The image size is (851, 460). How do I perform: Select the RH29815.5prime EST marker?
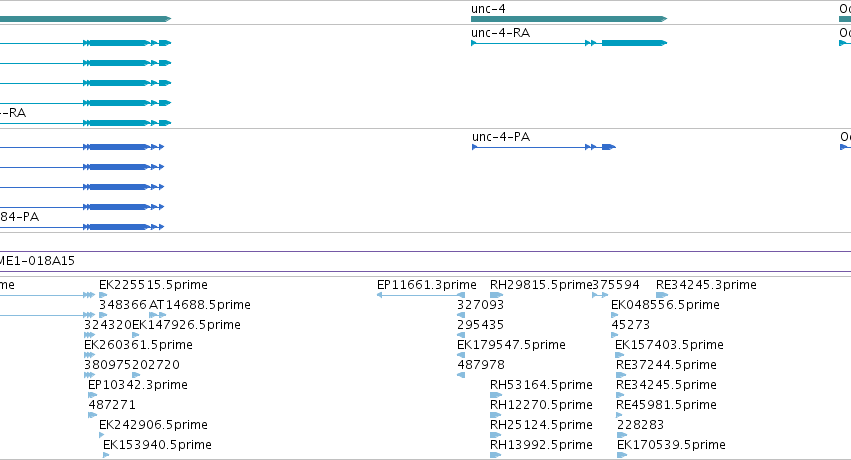[497, 295]
